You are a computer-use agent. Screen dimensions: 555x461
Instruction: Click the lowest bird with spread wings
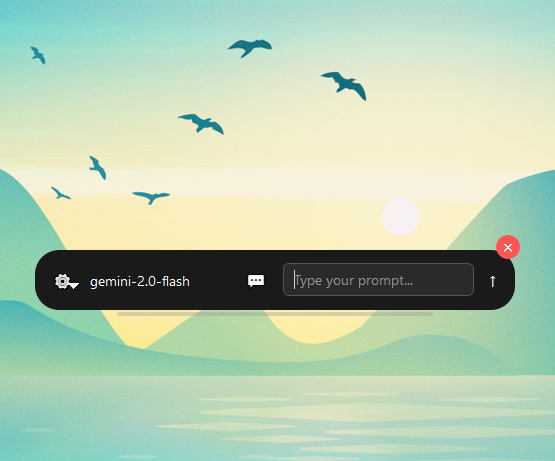(x=151, y=198)
